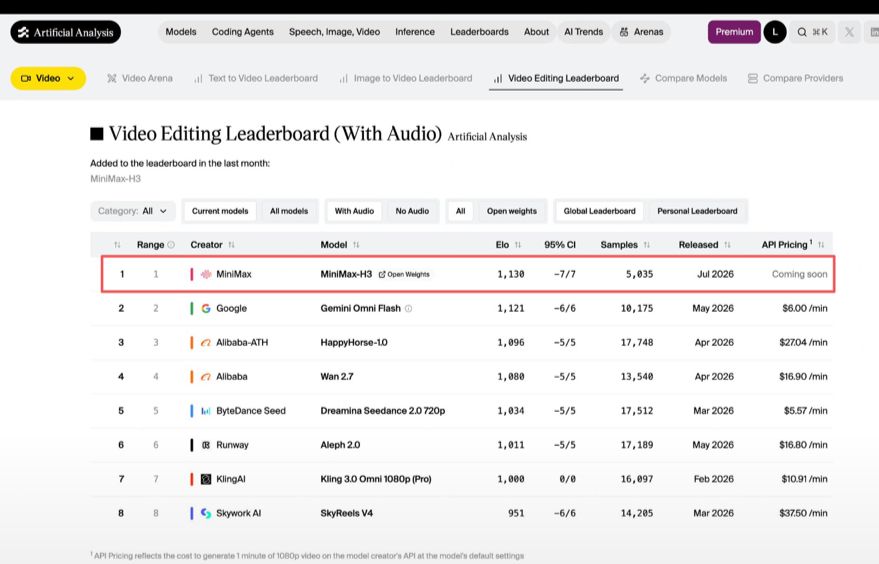
Task: Select the All weights filter
Action: coord(460,211)
